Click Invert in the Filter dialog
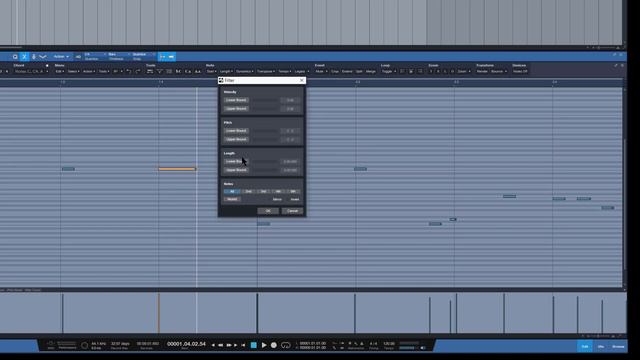The image size is (640, 360). coord(295,199)
